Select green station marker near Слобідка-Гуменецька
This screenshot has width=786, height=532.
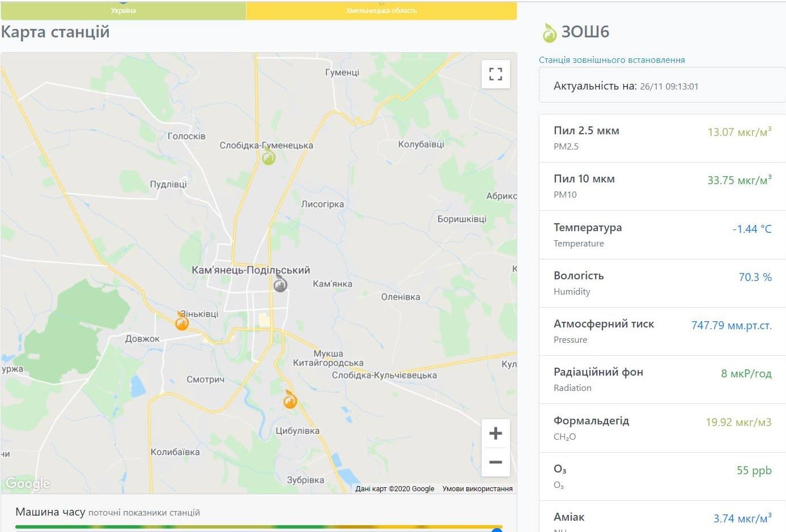[269, 155]
